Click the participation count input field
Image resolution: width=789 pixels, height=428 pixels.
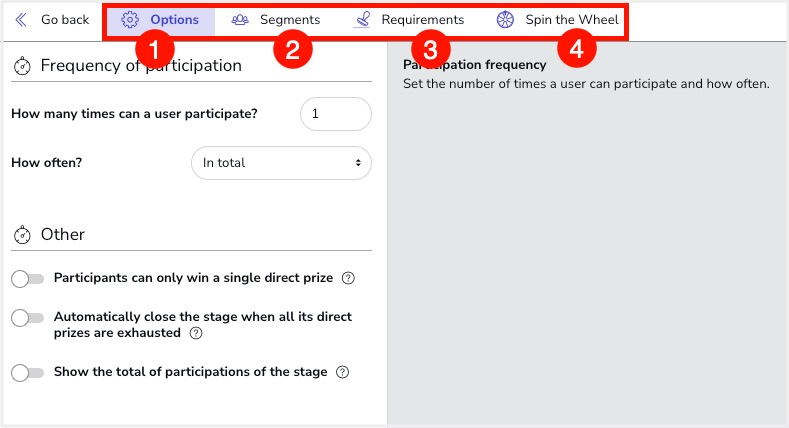pyautogui.click(x=335, y=114)
